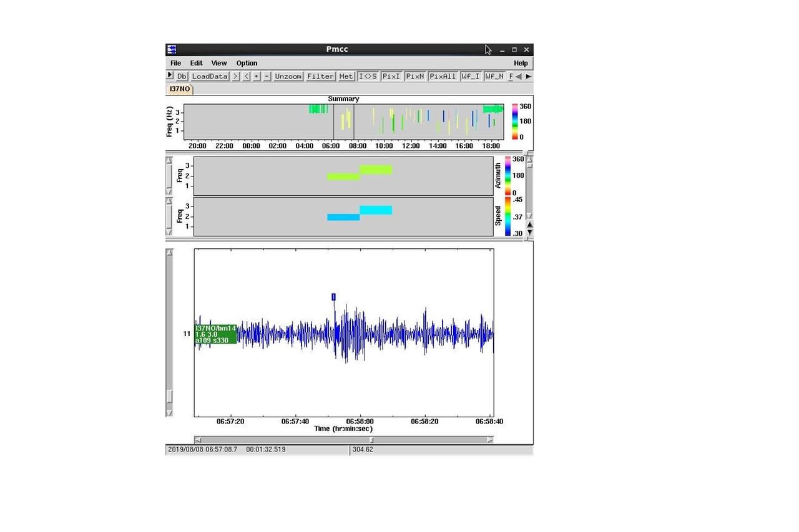
Task: Click the up arrow beside Azimuth Freq axis
Action: tap(169, 160)
